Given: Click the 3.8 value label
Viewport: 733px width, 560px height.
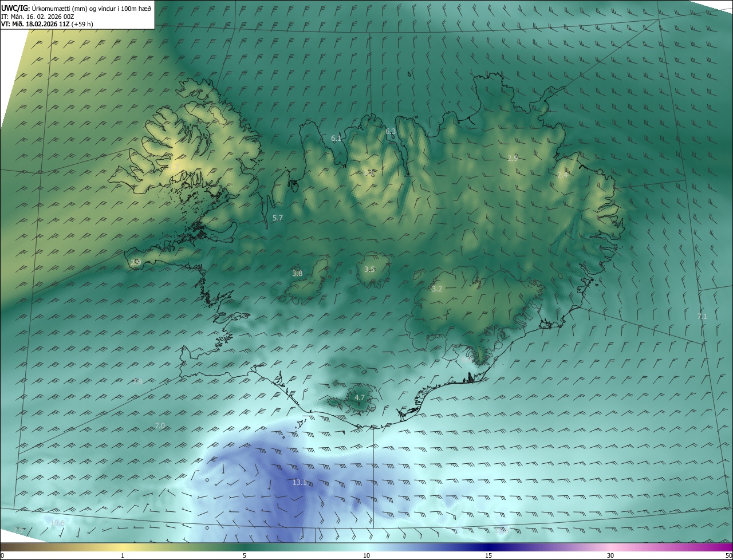Looking at the screenshot, I should coord(297,273).
